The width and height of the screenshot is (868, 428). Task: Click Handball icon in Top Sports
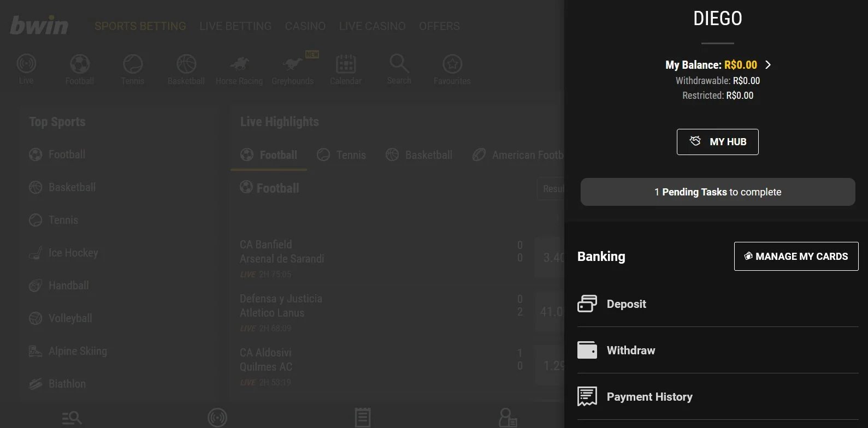click(36, 286)
